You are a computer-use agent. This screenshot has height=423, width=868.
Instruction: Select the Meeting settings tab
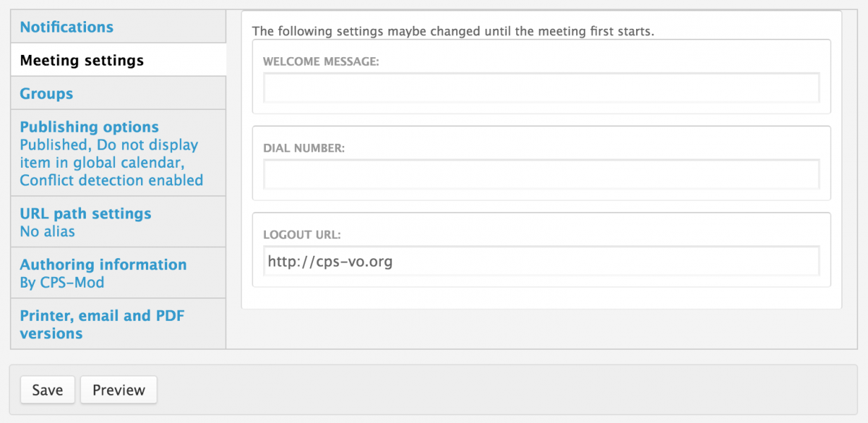(x=82, y=61)
